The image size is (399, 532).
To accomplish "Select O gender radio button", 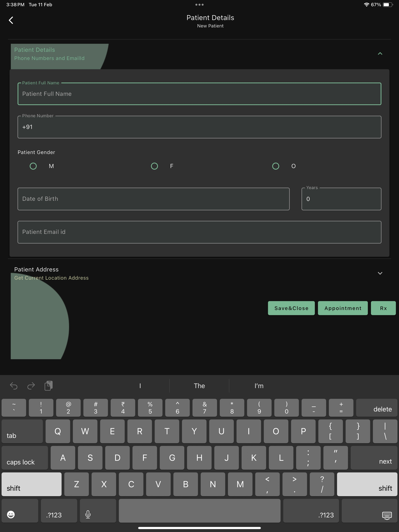I will pos(275,166).
